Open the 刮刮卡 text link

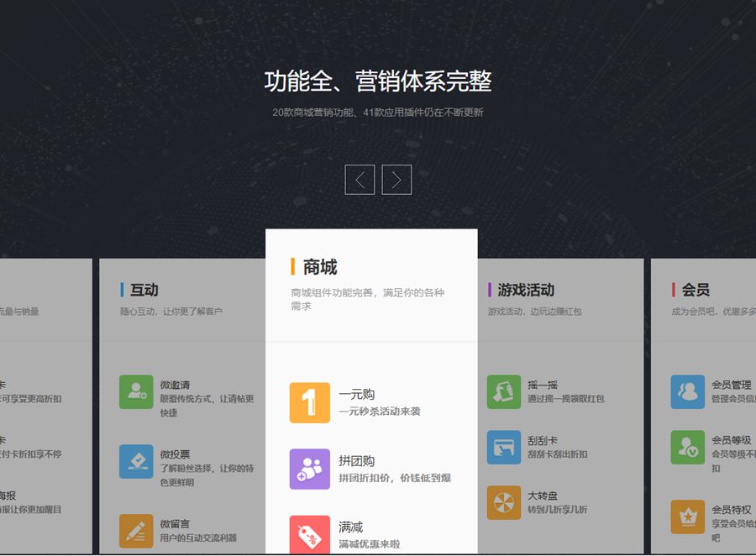[x=543, y=440]
